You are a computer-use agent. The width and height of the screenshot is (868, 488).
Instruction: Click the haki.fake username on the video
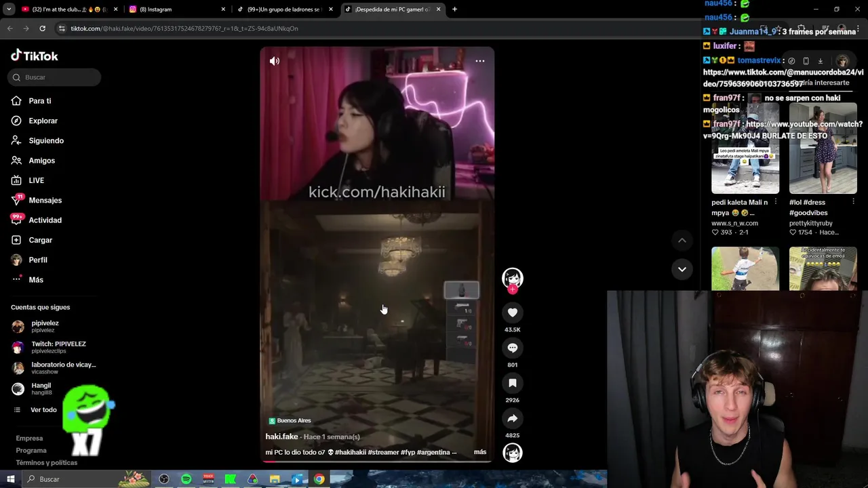(x=281, y=436)
